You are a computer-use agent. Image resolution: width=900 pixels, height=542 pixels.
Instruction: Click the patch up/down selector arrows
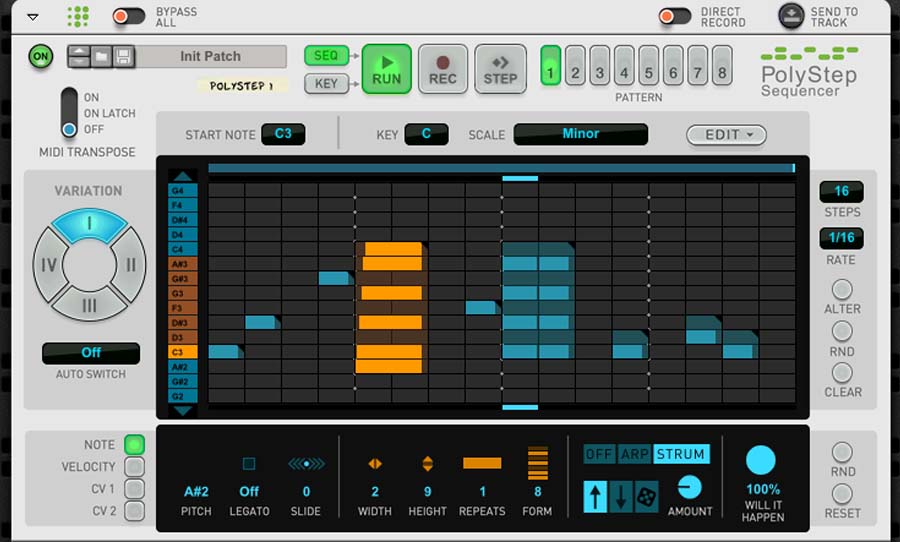79,56
